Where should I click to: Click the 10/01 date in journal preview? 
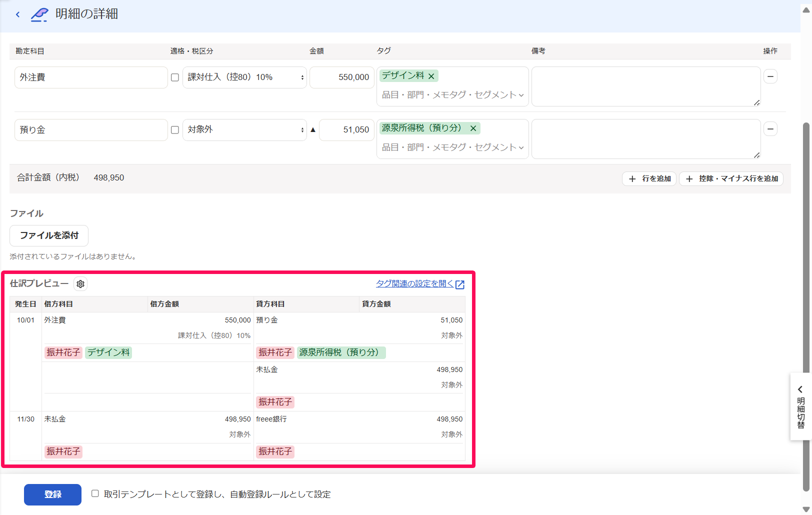[x=25, y=320]
